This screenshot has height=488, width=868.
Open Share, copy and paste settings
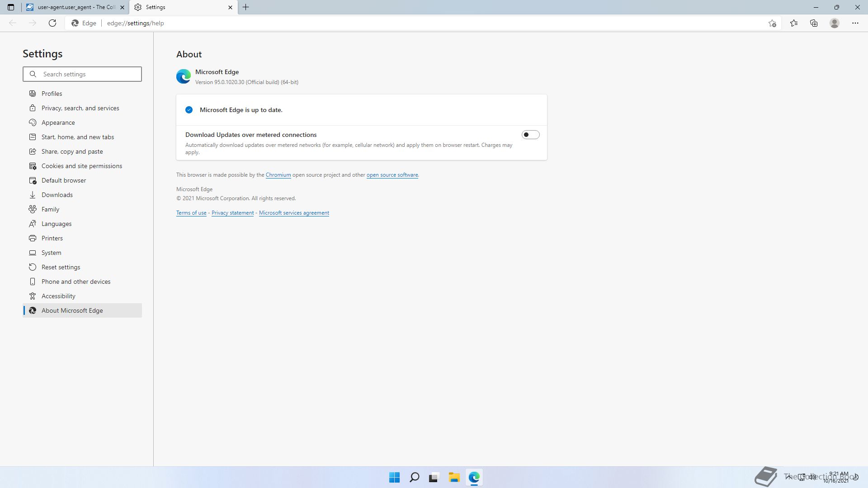pos(82,151)
